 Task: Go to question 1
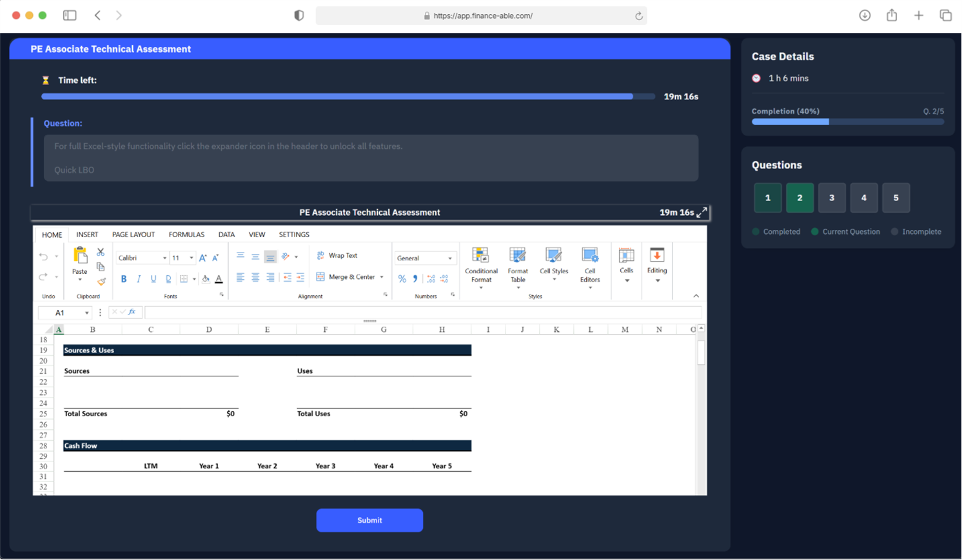pos(767,198)
